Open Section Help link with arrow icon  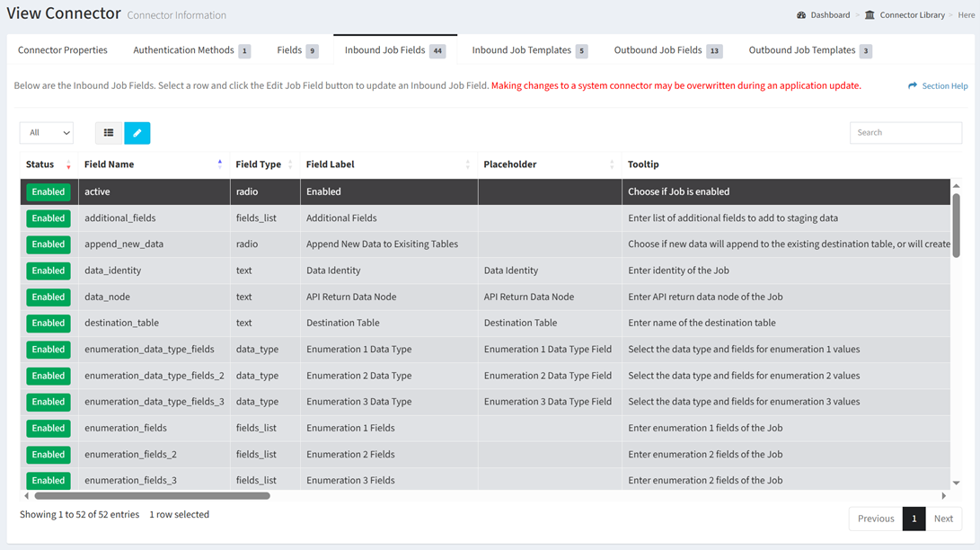tap(938, 86)
